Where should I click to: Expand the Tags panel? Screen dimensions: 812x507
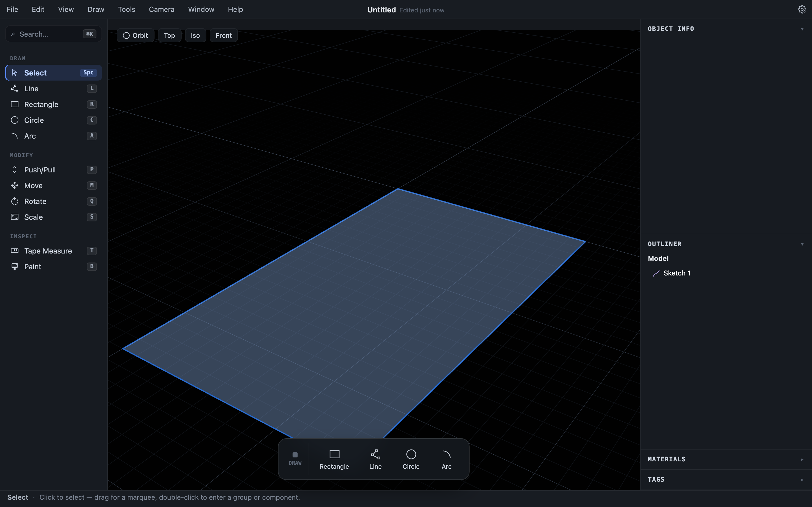click(802, 480)
